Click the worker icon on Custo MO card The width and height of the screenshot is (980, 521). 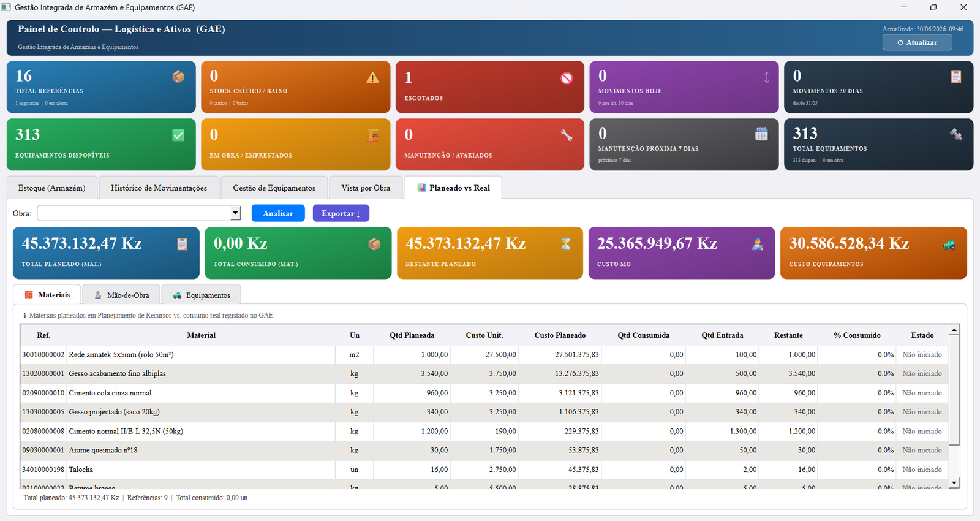pos(758,244)
